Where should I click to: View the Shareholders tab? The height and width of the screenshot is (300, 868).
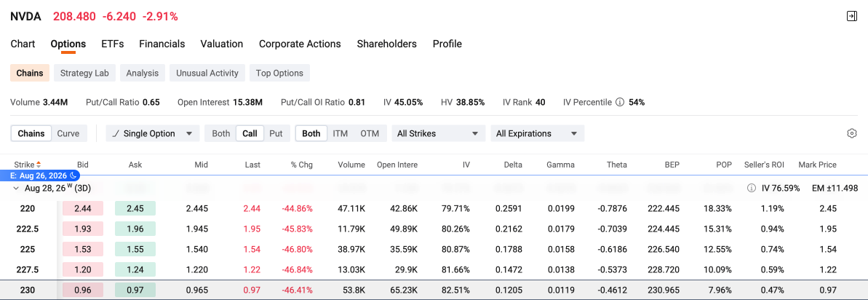[387, 44]
